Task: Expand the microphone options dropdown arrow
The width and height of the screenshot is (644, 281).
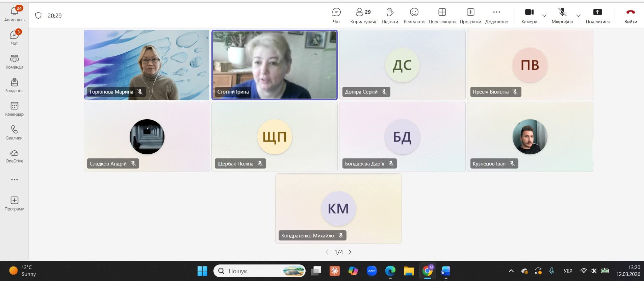Action: [578, 16]
